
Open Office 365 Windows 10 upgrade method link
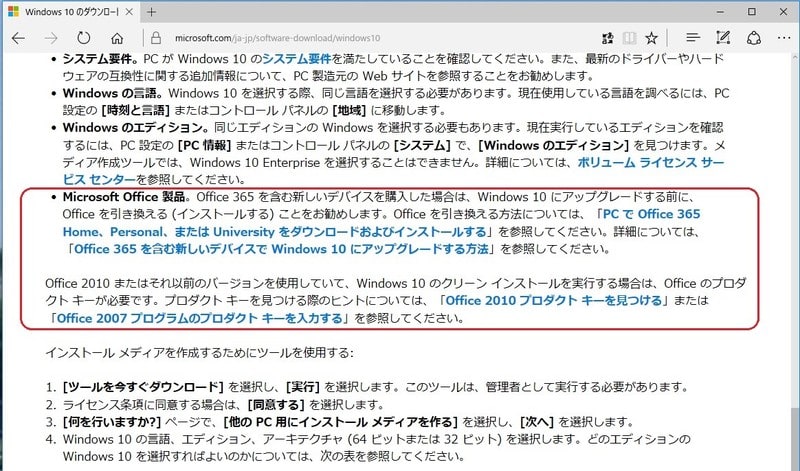coord(282,249)
